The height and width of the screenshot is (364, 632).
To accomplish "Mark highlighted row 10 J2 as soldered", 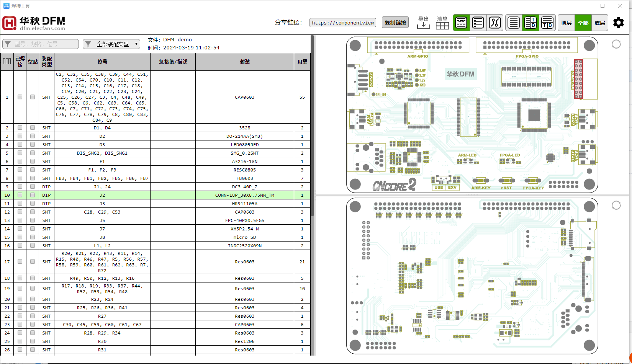I will (20, 195).
